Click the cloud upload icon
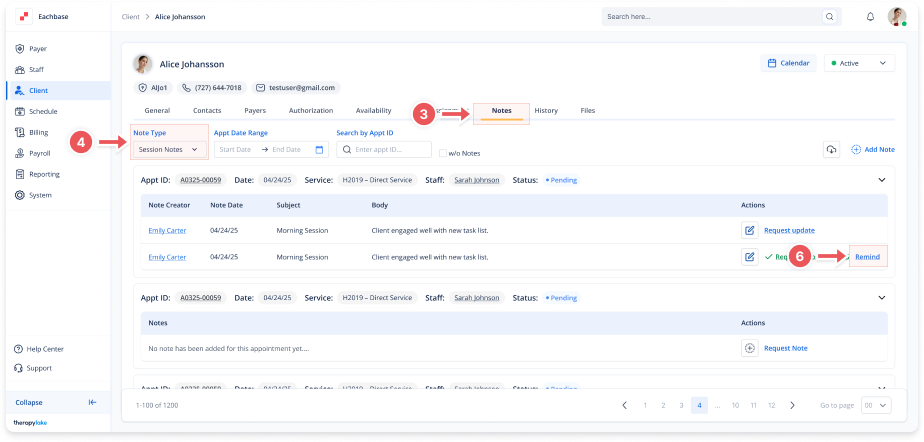Screen dimensions: 924x442 click(x=830, y=149)
